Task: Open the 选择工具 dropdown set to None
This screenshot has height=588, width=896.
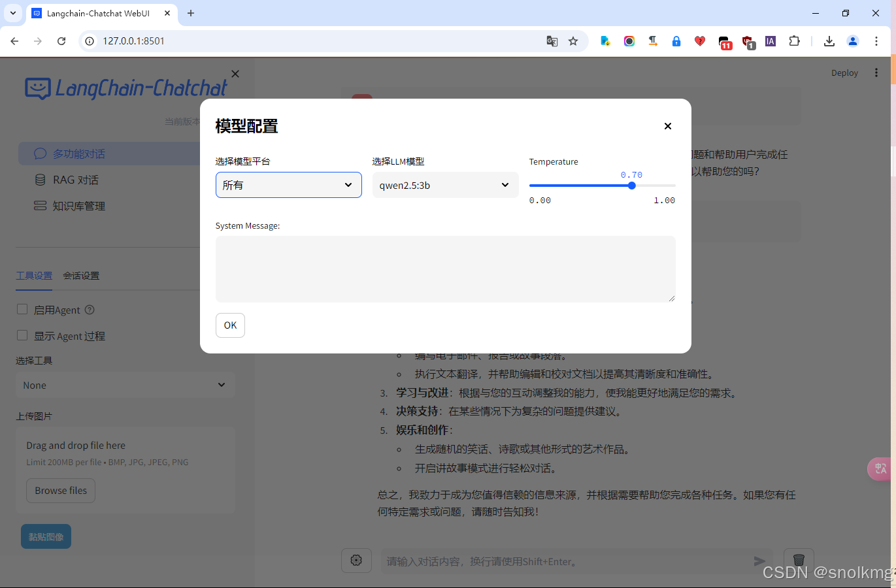Action: [x=125, y=385]
